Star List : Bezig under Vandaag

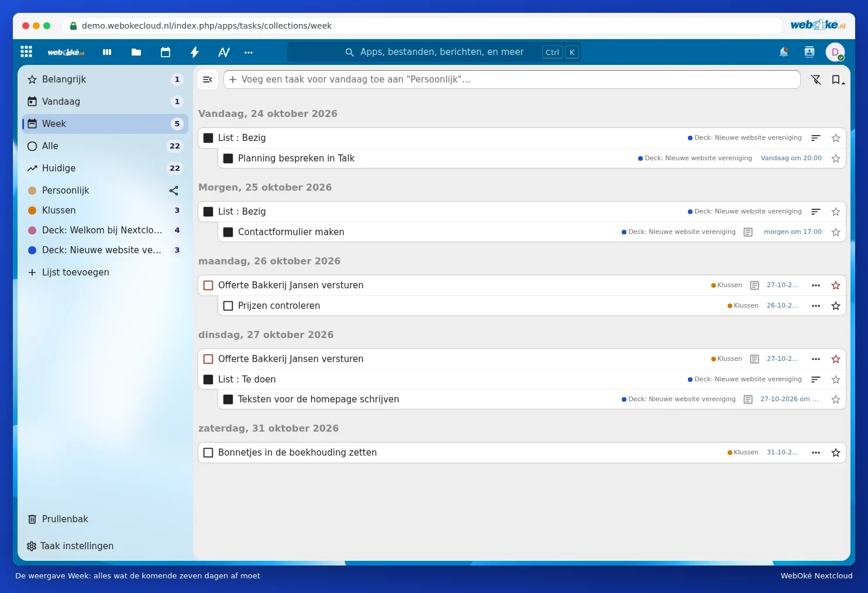836,138
